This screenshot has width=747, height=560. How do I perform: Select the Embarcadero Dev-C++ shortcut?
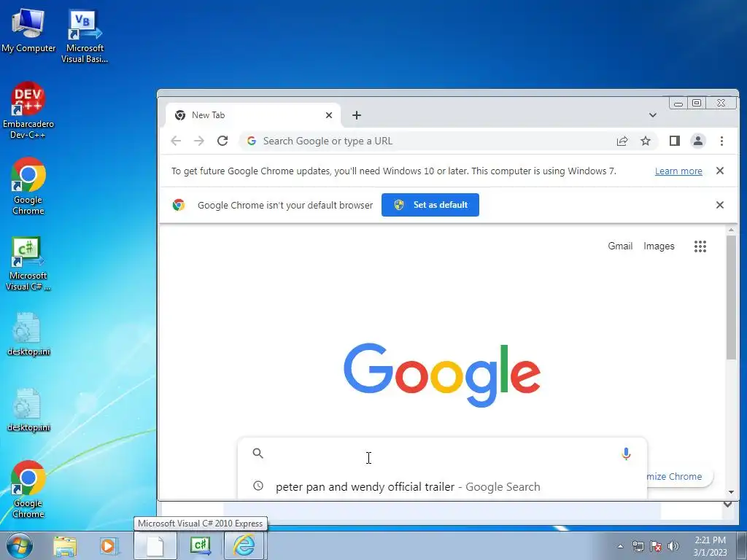[x=28, y=111]
